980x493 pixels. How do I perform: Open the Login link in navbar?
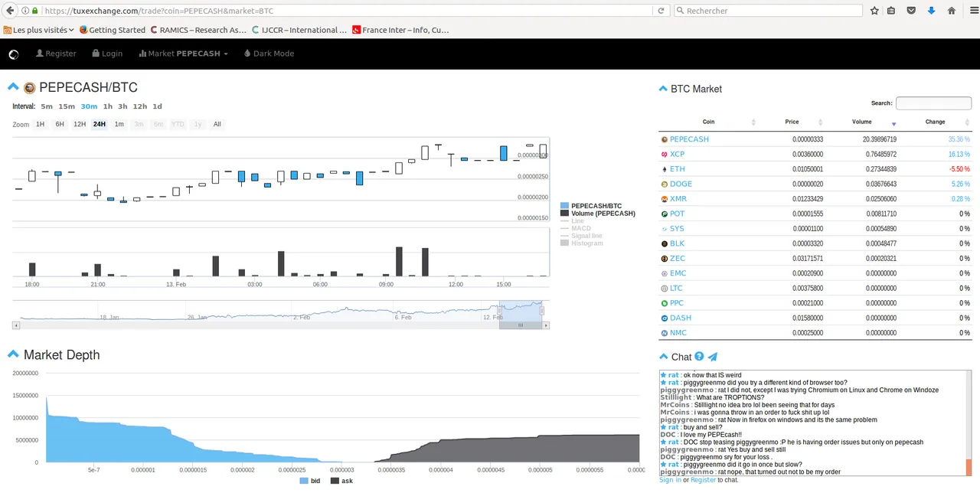107,54
